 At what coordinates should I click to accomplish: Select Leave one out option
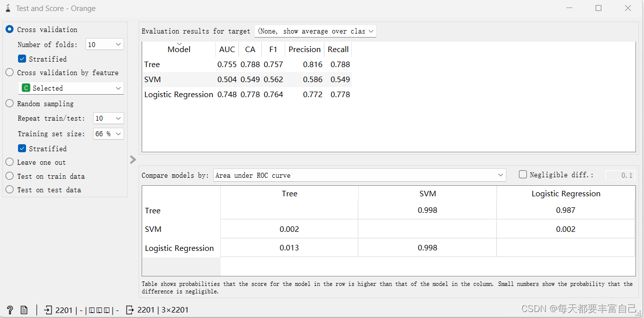pos(10,162)
